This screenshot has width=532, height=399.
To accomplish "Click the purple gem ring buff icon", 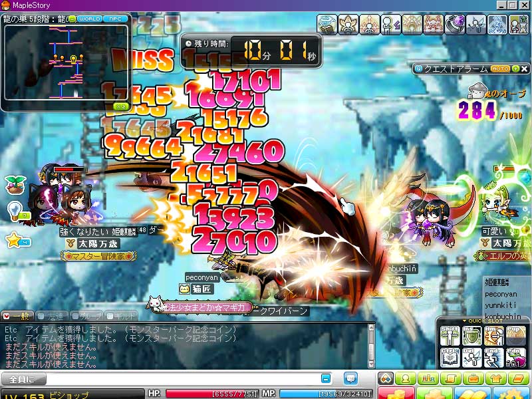I will point(455,25).
